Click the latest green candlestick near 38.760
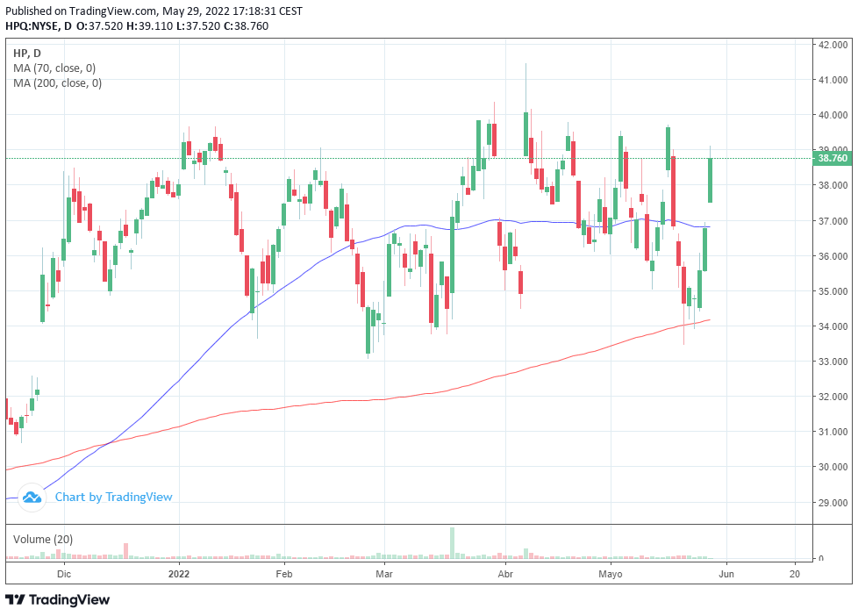 point(711,180)
